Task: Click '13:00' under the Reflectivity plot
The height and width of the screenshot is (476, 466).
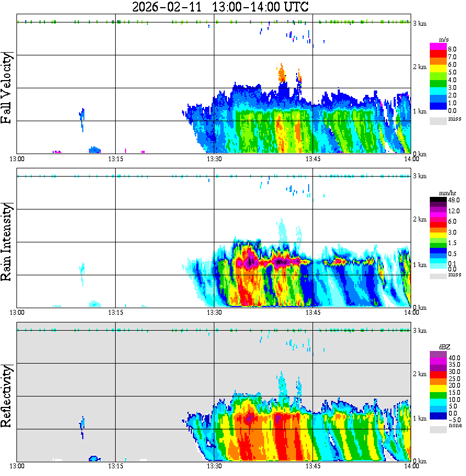Action: tap(17, 466)
